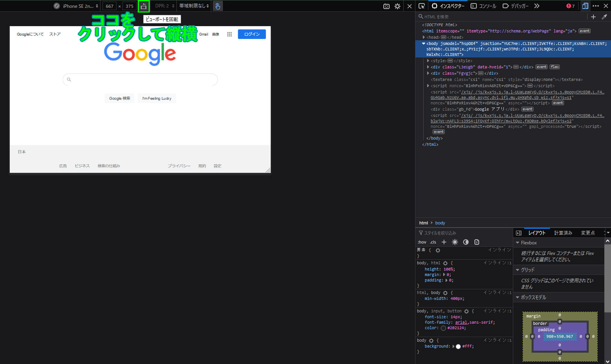Open the network throttling dropdown 帯域制限なし

tap(194, 6)
